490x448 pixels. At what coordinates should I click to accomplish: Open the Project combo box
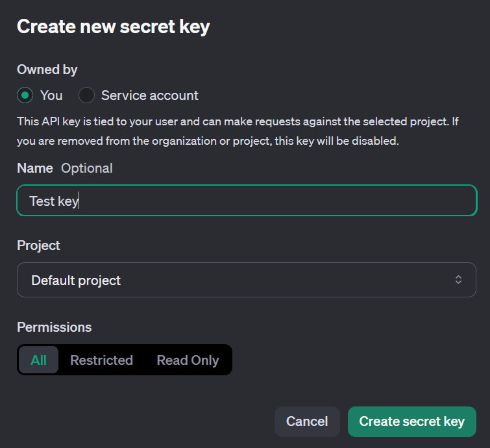[247, 280]
